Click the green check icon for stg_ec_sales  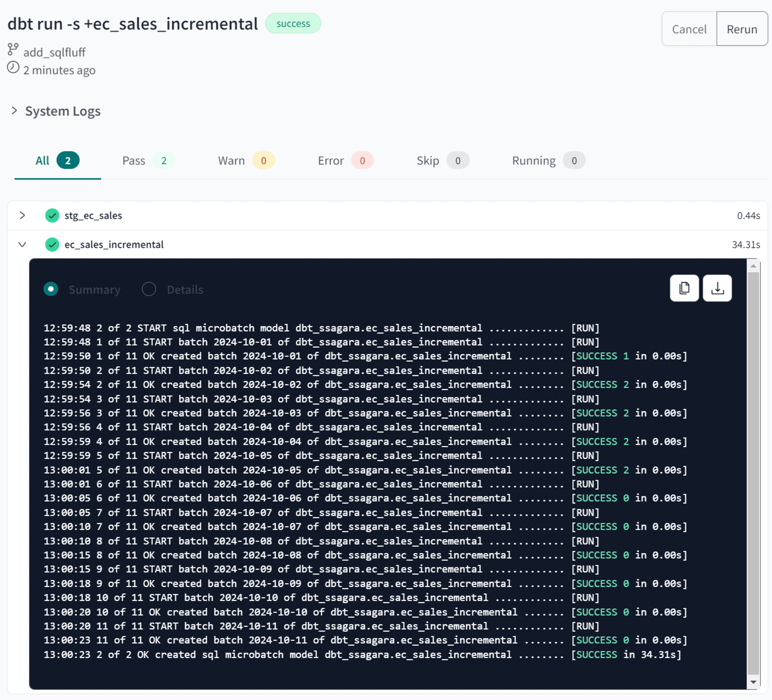(52, 215)
